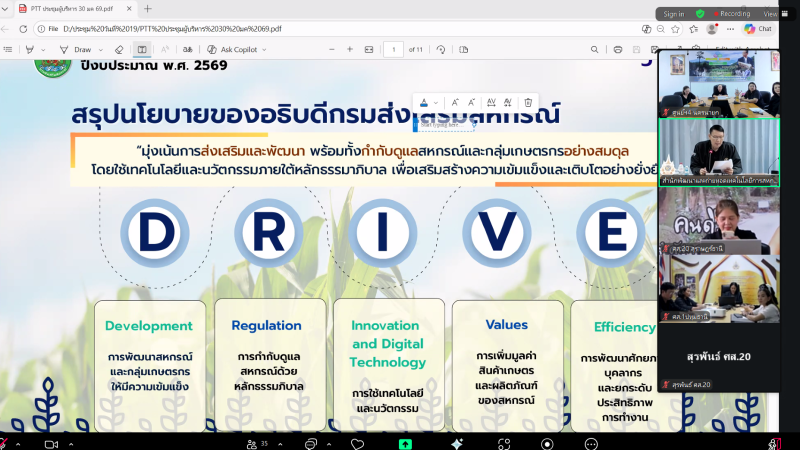Zoom in the PDF with plus button
The image size is (800, 450).
coord(349,49)
